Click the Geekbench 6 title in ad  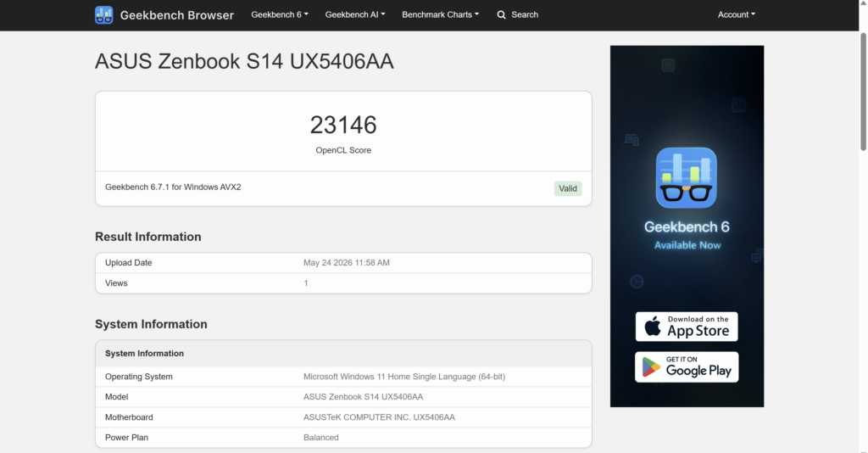point(687,226)
